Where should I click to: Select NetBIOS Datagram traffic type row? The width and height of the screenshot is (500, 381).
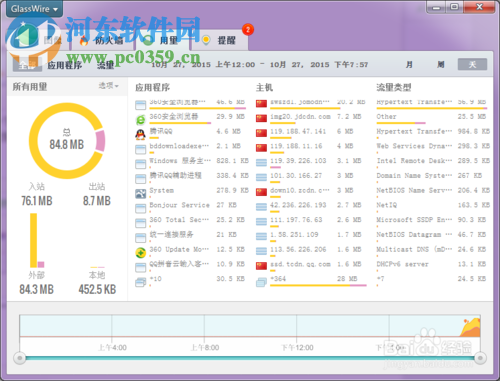(x=433, y=236)
